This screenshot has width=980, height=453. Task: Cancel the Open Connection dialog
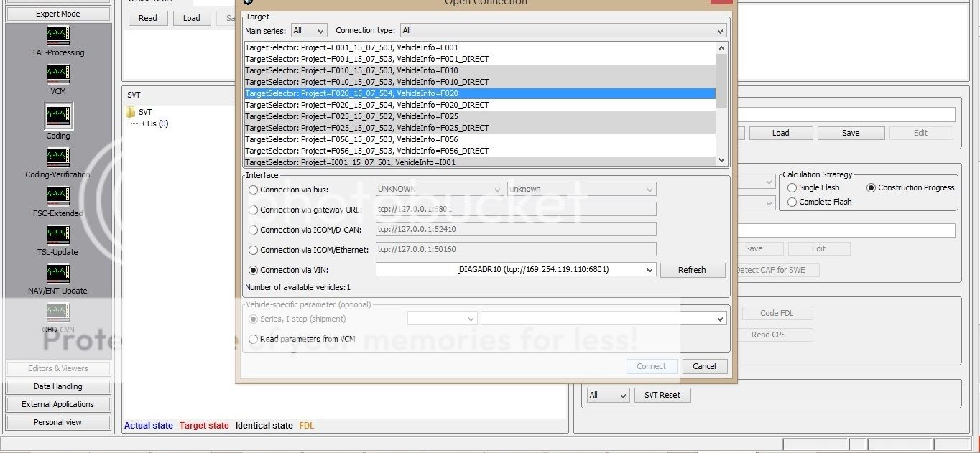[704, 366]
